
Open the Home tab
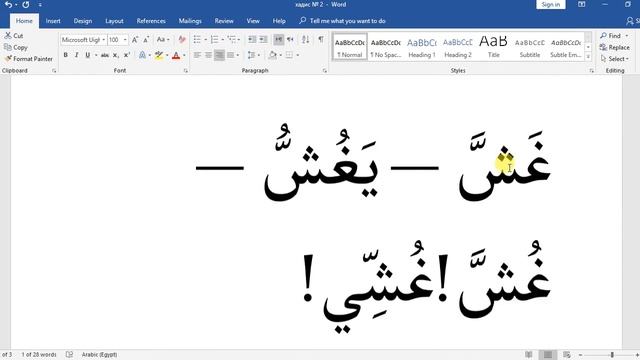[24, 21]
